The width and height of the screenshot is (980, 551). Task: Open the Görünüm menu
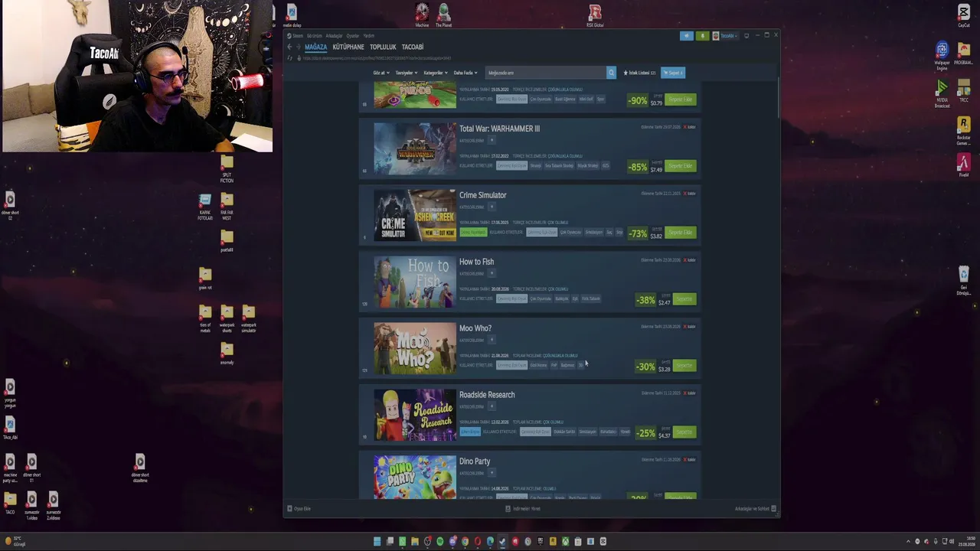(x=315, y=36)
